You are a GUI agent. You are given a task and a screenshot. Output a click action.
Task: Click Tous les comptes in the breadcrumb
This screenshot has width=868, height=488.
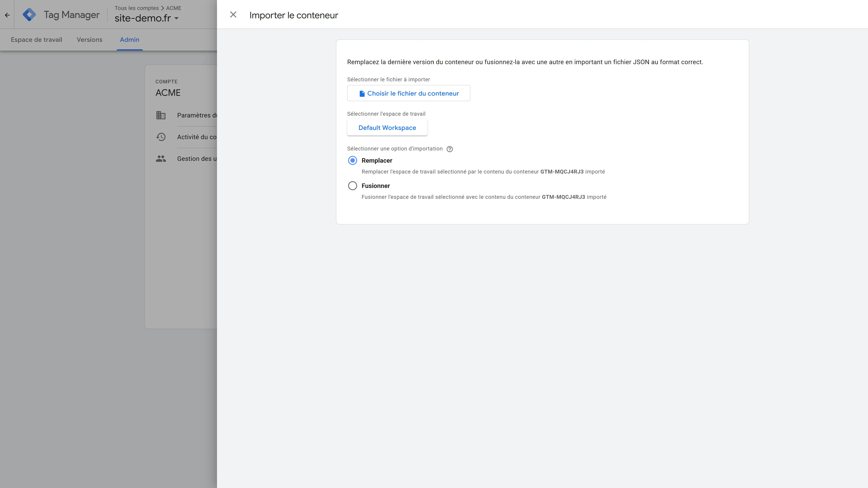click(136, 8)
